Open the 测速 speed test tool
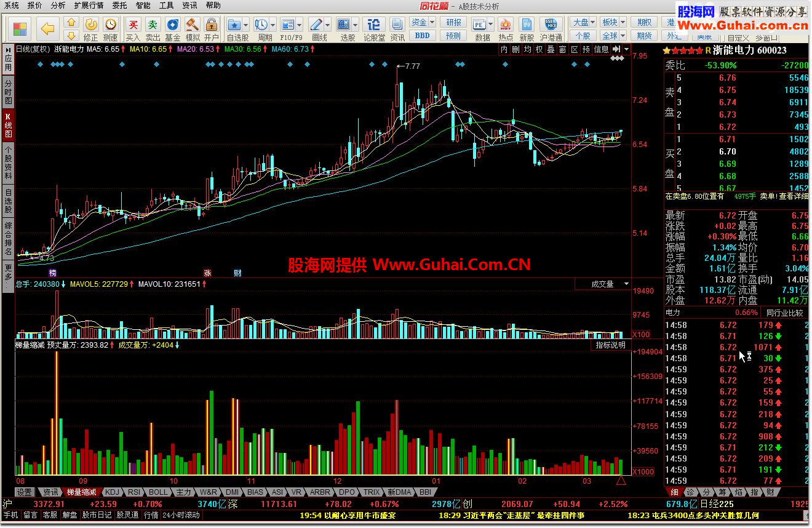Viewport: 812px width, 528px height. pyautogui.click(x=110, y=28)
